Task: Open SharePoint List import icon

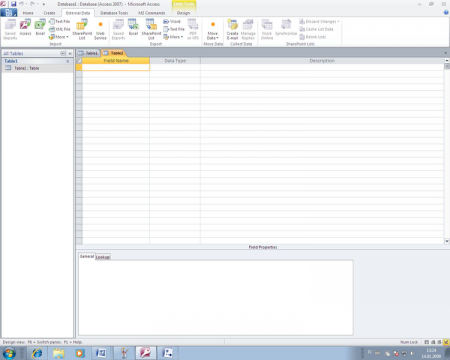Action: (82, 29)
